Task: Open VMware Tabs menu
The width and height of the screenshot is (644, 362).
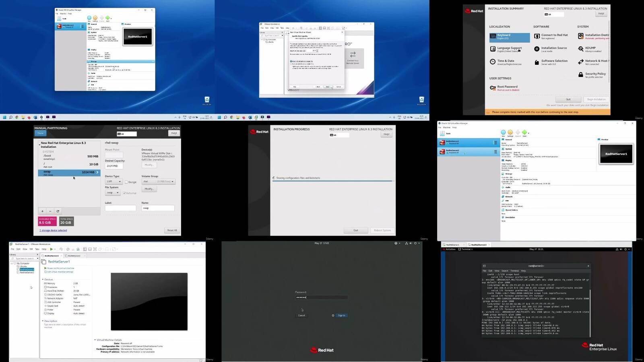Action: pos(37,249)
